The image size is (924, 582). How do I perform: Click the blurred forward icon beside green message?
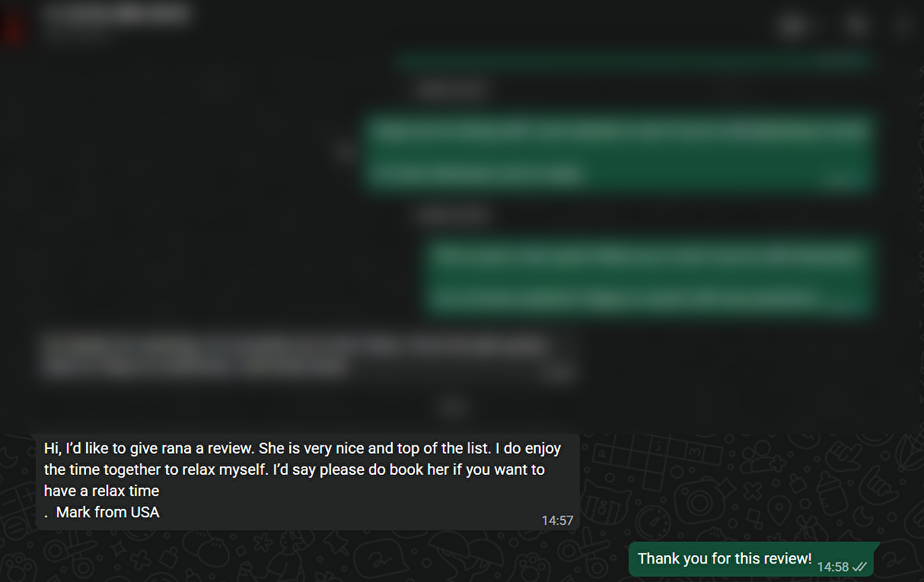[344, 152]
